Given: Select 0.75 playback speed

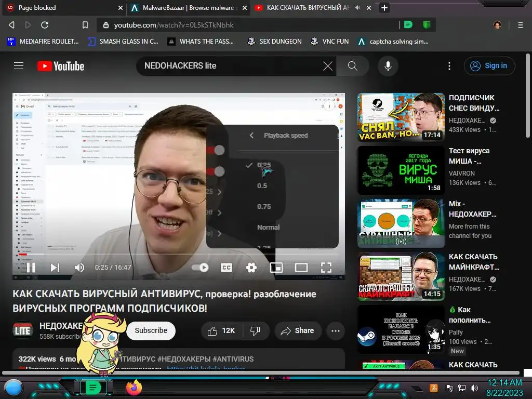Looking at the screenshot, I should click(x=263, y=207).
